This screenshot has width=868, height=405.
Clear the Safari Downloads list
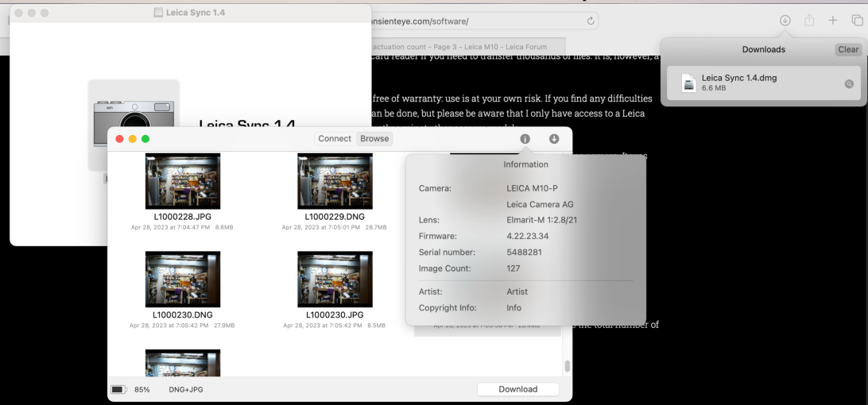[x=848, y=49]
